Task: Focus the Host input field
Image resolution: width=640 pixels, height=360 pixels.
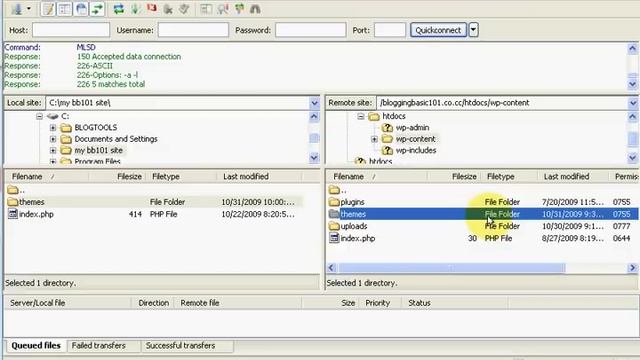Action: (71, 30)
